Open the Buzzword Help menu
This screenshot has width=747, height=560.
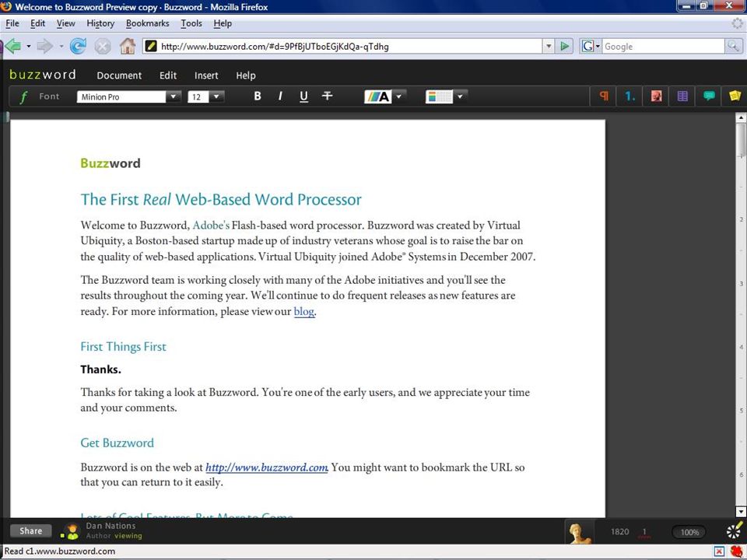tap(246, 75)
